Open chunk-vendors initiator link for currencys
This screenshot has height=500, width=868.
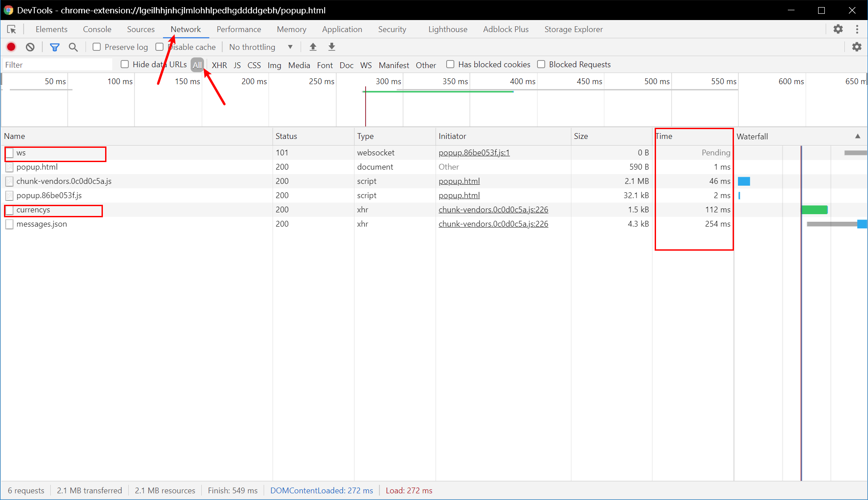pyautogui.click(x=493, y=210)
